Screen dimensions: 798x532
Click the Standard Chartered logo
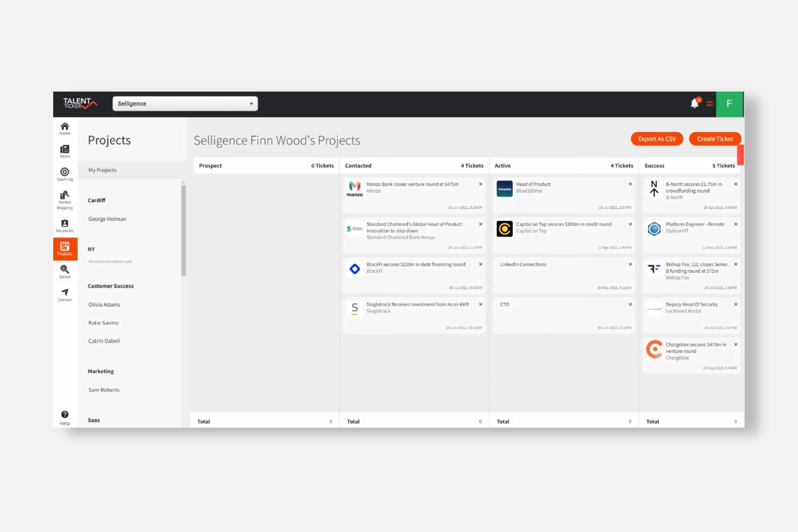[355, 229]
